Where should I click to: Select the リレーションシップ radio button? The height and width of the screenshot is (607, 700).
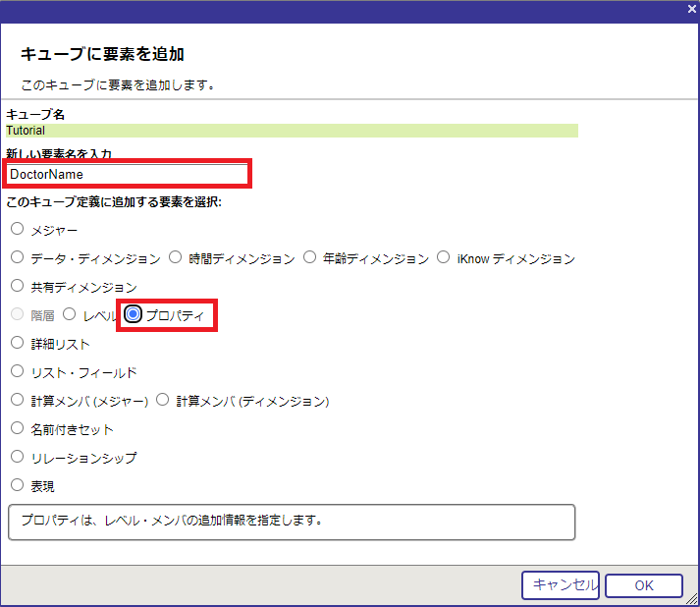(x=17, y=457)
